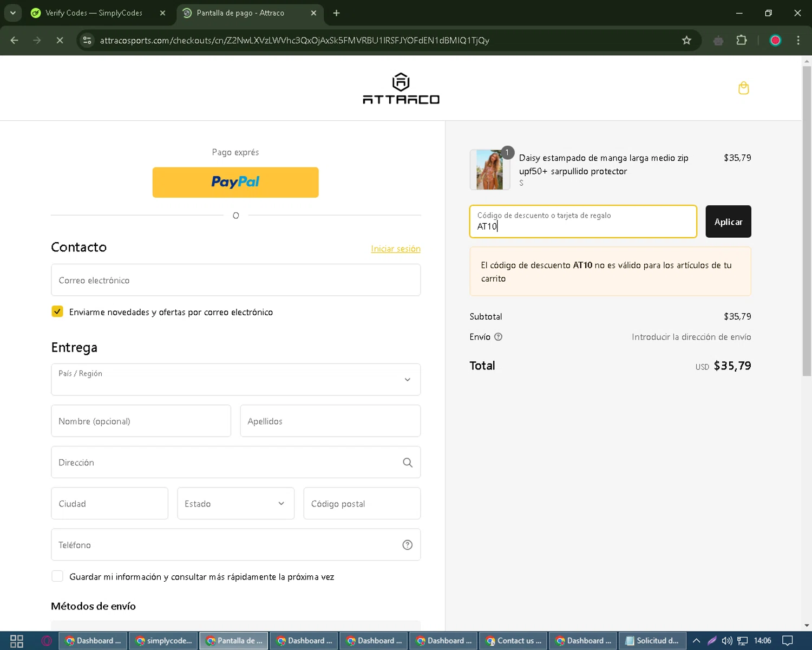The width and height of the screenshot is (812, 650).
Task: Click the Dirección field
Action: [235, 462]
